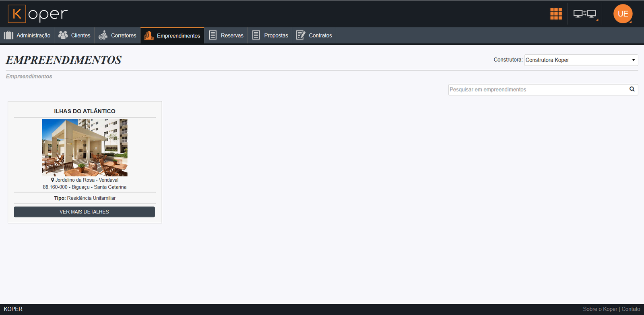
Task: Click the Ilhas do Atlântico photo thumbnail
Action: click(x=85, y=147)
